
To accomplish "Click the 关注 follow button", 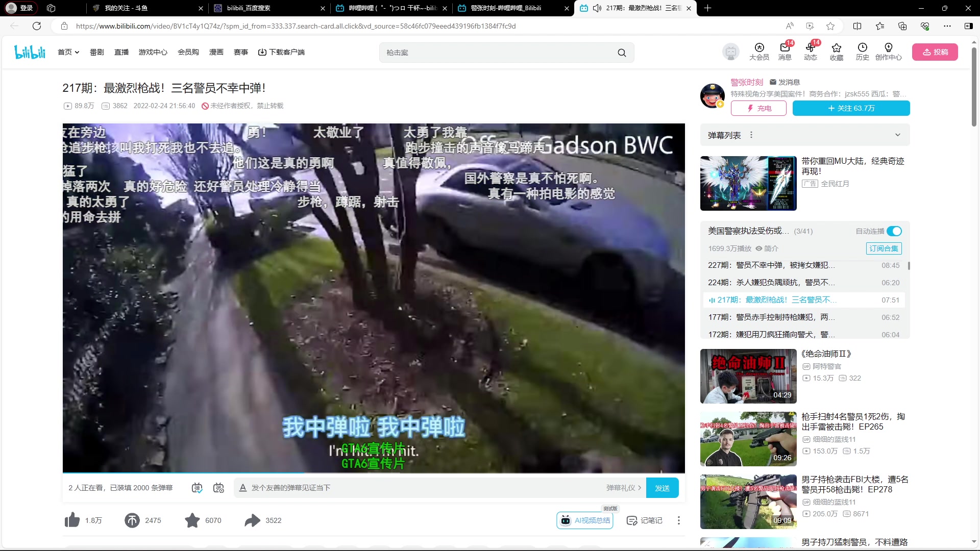I will coord(851,108).
